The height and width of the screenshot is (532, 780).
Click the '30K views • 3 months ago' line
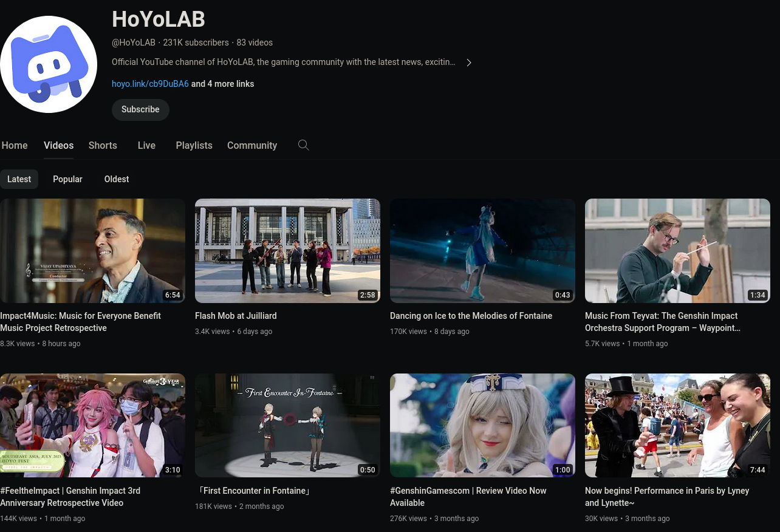(x=628, y=519)
